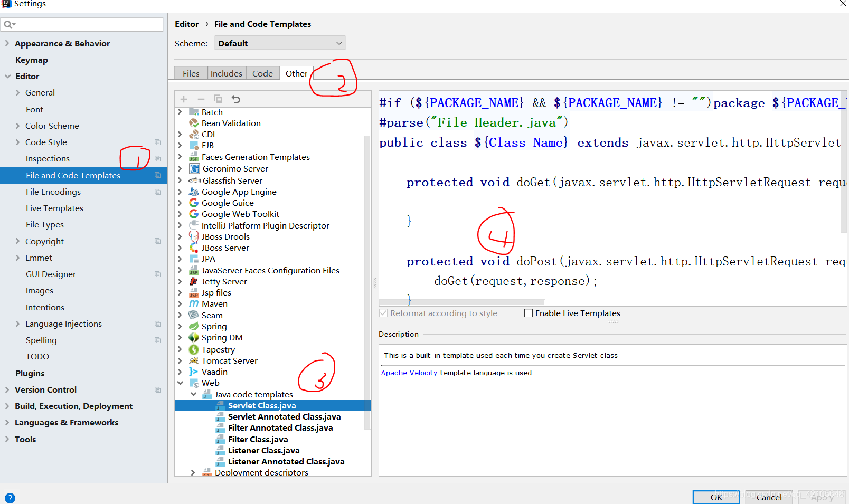Image resolution: width=849 pixels, height=504 pixels.
Task: Select Servlet Annotated Class.java template
Action: 284,416
